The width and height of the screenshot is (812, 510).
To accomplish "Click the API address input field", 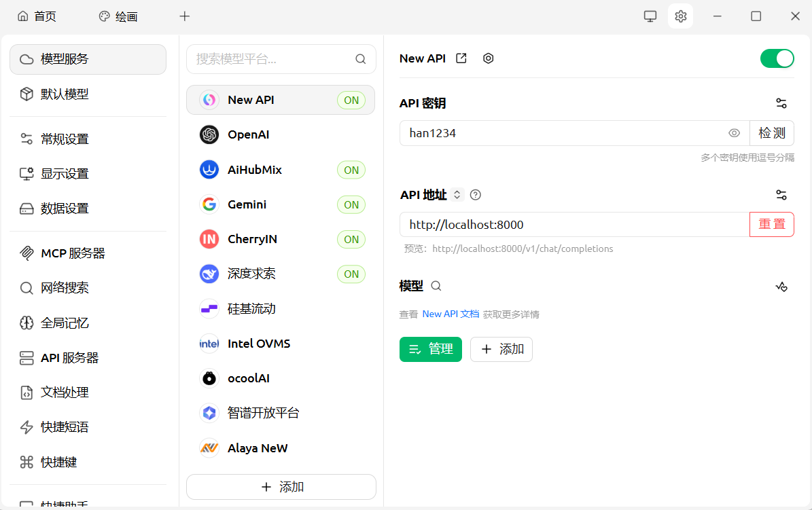I will click(574, 224).
